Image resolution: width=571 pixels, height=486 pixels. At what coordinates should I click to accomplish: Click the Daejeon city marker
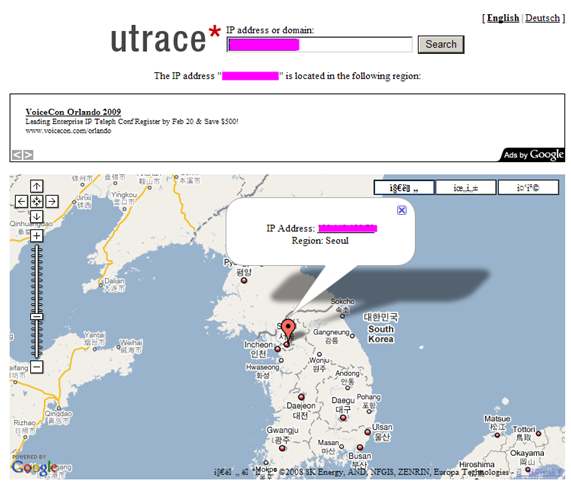coord(301,397)
